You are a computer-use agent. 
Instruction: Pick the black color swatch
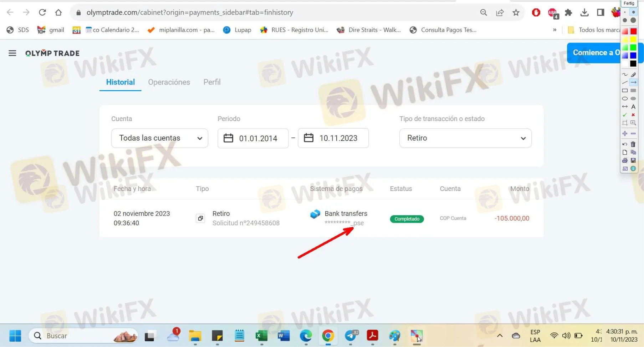tap(633, 64)
